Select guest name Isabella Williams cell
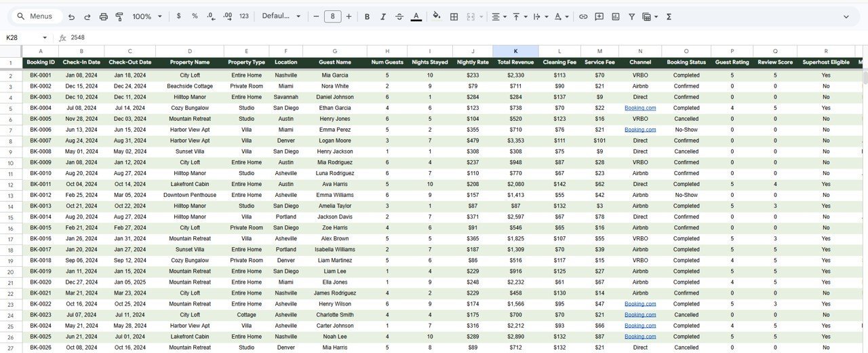The height and width of the screenshot is (353, 868). (x=335, y=249)
